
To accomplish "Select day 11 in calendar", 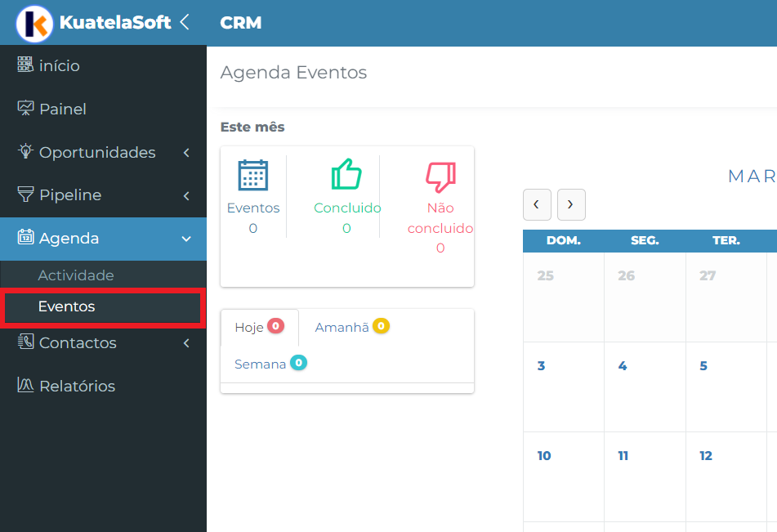I will (645, 476).
